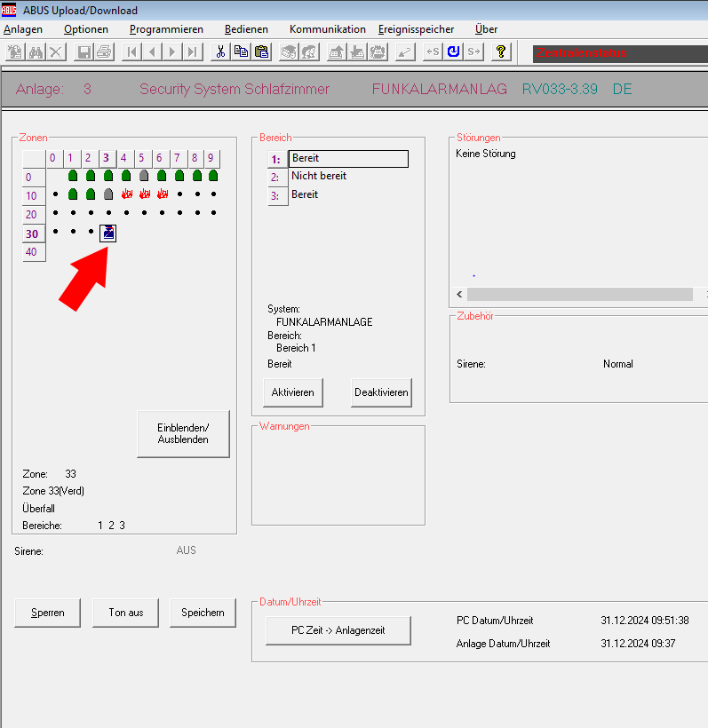The width and height of the screenshot is (708, 728).
Task: Open the Ereignisspeicher menu
Action: point(416,29)
